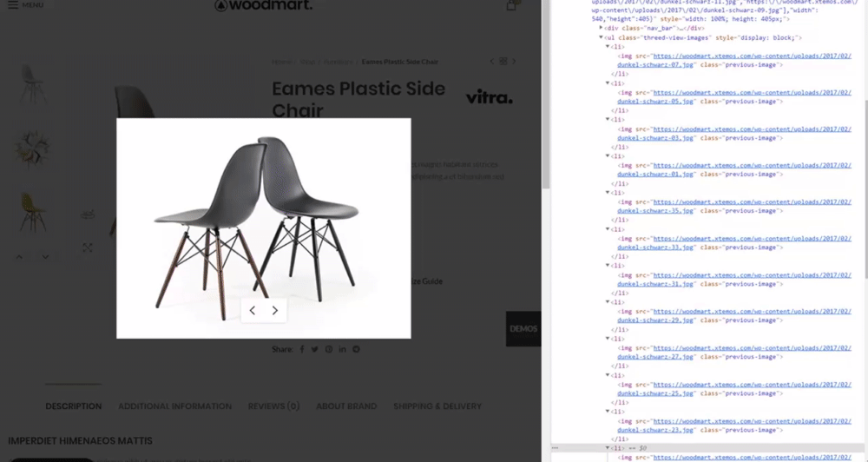The height and width of the screenshot is (462, 868).
Task: Go to previous product arrow
Action: [x=491, y=62]
